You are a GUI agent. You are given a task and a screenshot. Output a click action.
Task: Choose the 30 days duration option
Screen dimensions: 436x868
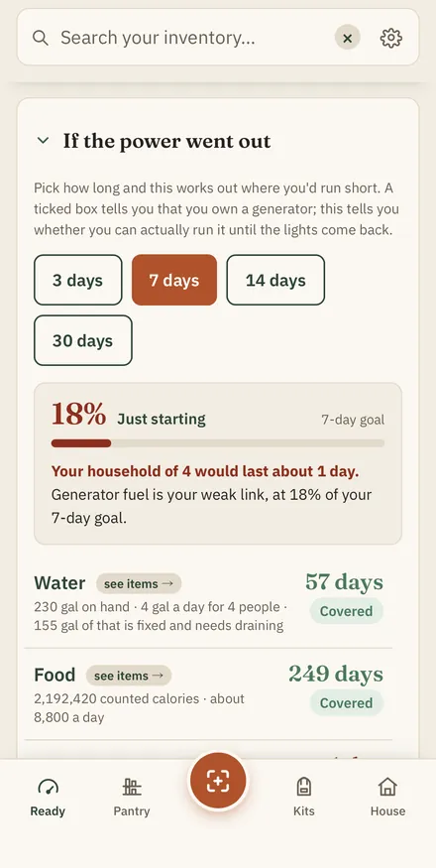pos(83,340)
